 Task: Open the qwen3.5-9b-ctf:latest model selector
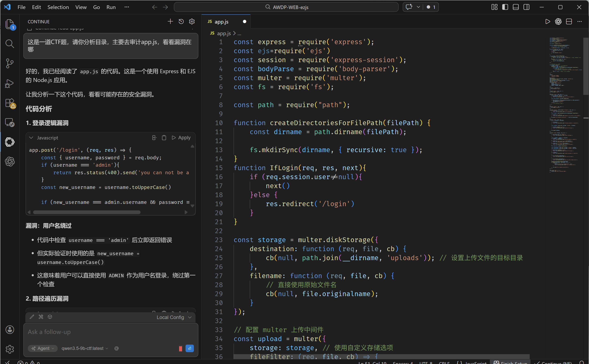pos(85,348)
